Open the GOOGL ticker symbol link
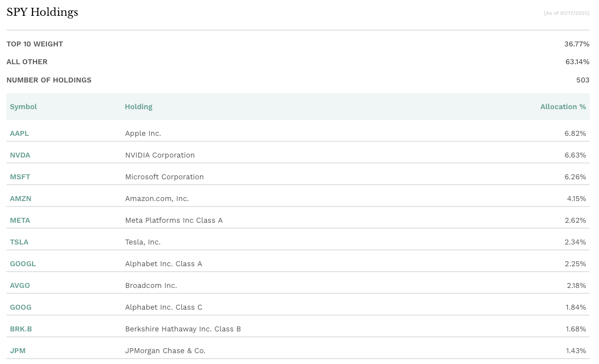The image size is (599, 364). (23, 264)
